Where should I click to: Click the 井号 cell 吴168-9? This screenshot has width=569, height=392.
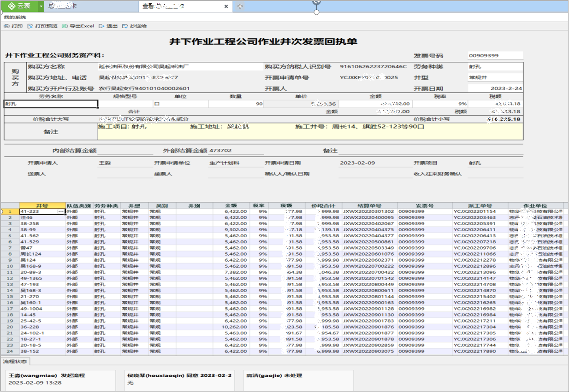[x=42, y=266]
